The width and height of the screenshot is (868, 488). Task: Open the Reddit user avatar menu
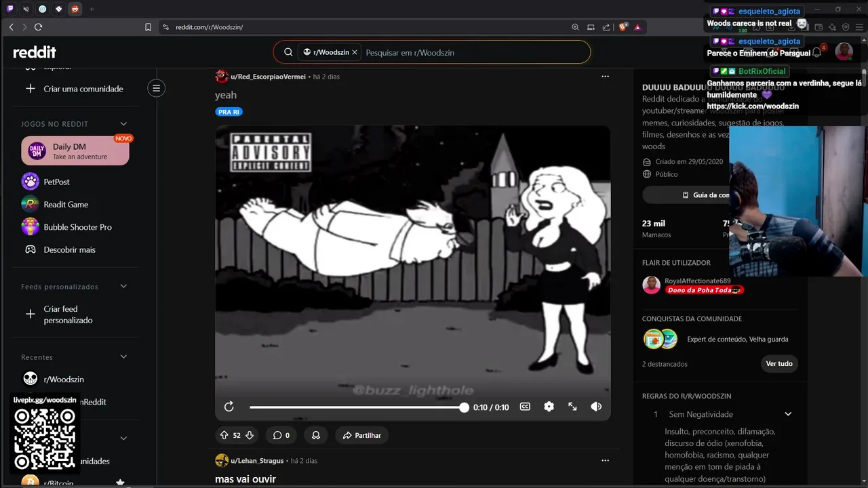click(x=844, y=52)
